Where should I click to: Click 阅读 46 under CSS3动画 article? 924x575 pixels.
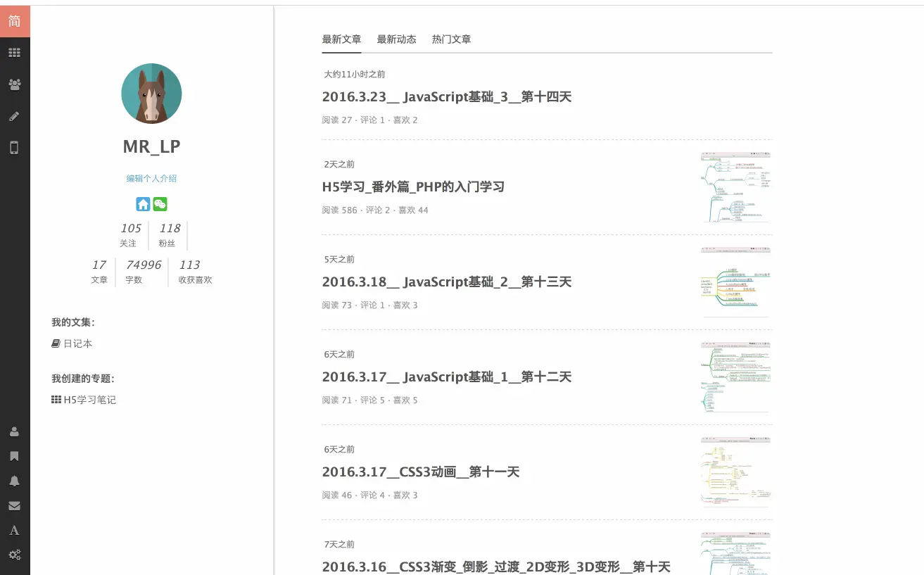337,495
